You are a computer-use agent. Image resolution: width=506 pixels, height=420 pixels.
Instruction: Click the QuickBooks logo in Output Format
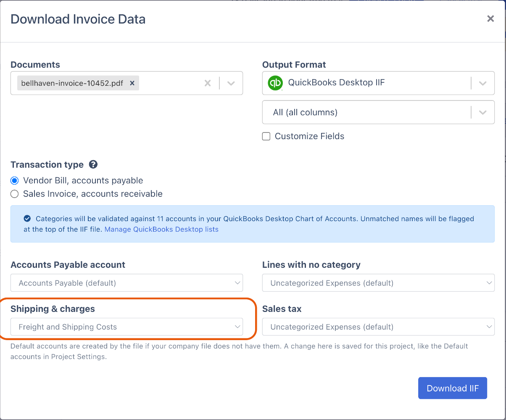pos(275,83)
